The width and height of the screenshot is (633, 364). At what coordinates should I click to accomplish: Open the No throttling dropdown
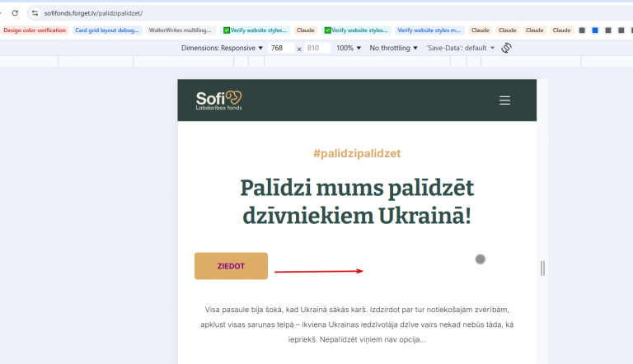(x=393, y=48)
